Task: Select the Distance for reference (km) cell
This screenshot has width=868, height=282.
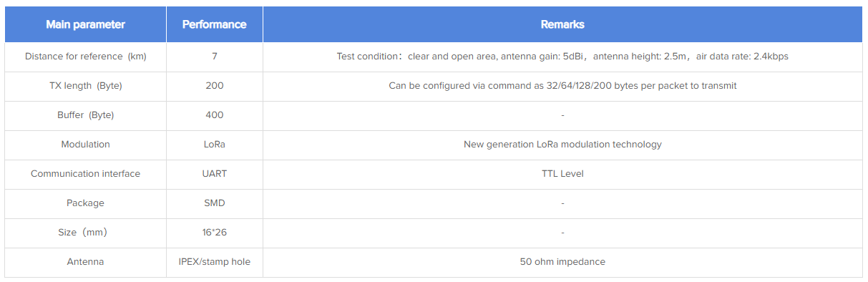Action: point(85,57)
